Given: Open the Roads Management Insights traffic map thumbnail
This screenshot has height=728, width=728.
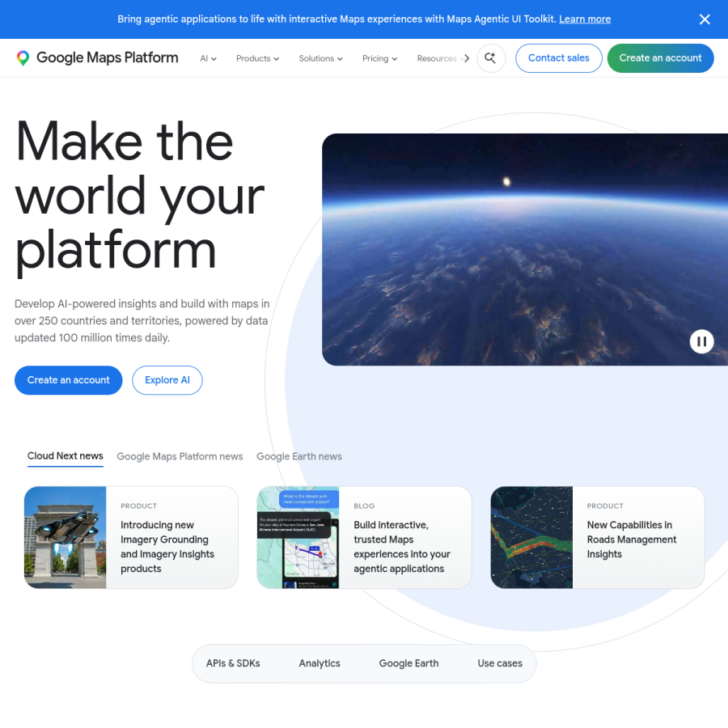Looking at the screenshot, I should point(531,538).
